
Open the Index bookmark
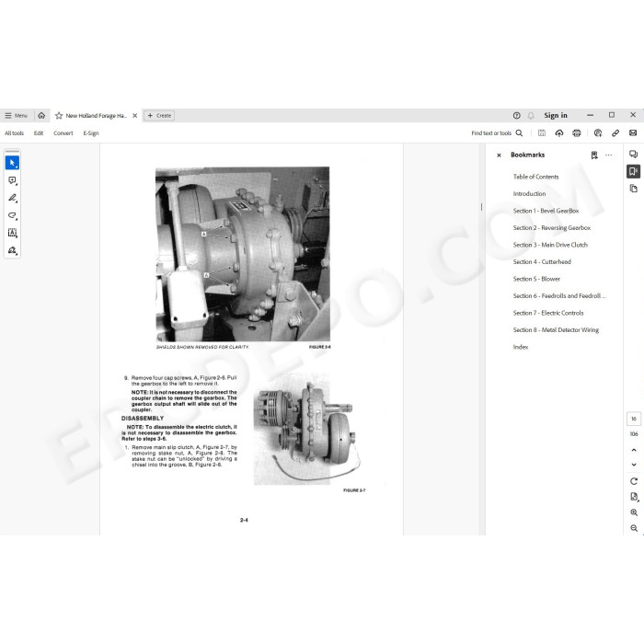pyautogui.click(x=521, y=348)
